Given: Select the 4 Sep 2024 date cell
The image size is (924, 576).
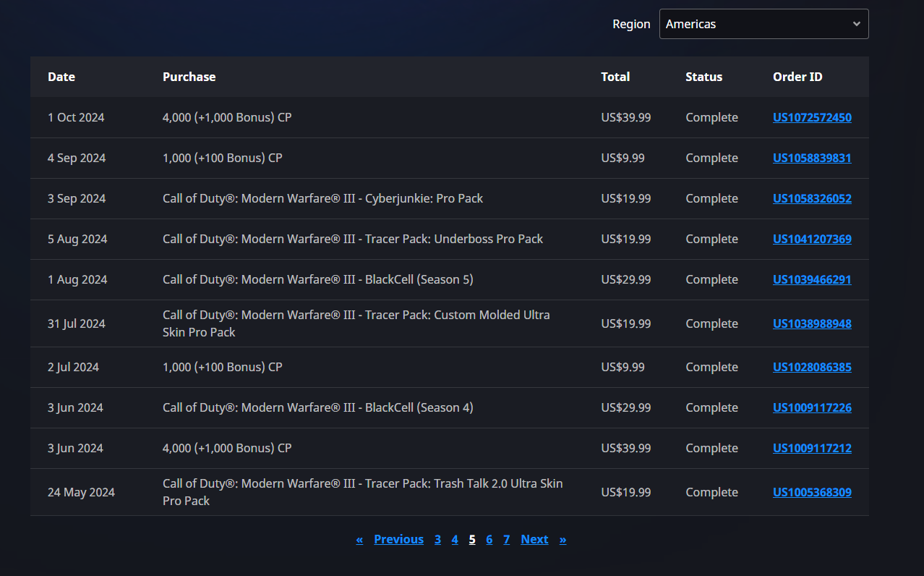Looking at the screenshot, I should tap(77, 158).
